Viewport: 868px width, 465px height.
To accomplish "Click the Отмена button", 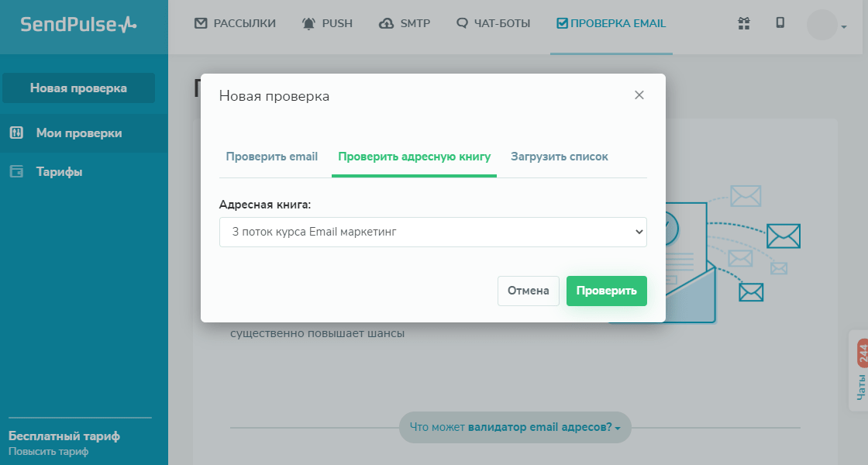I will (x=529, y=291).
